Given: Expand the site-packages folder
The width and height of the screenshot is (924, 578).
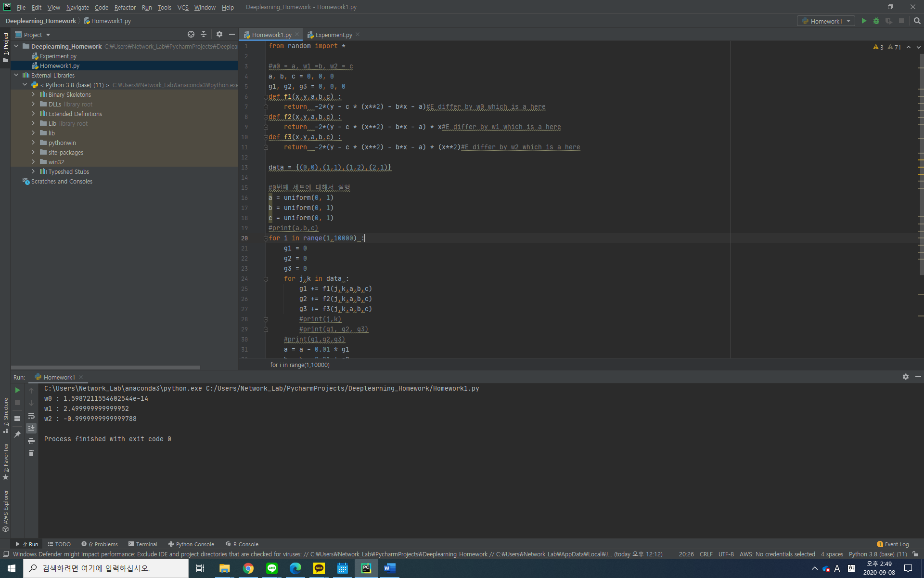Looking at the screenshot, I should (33, 152).
